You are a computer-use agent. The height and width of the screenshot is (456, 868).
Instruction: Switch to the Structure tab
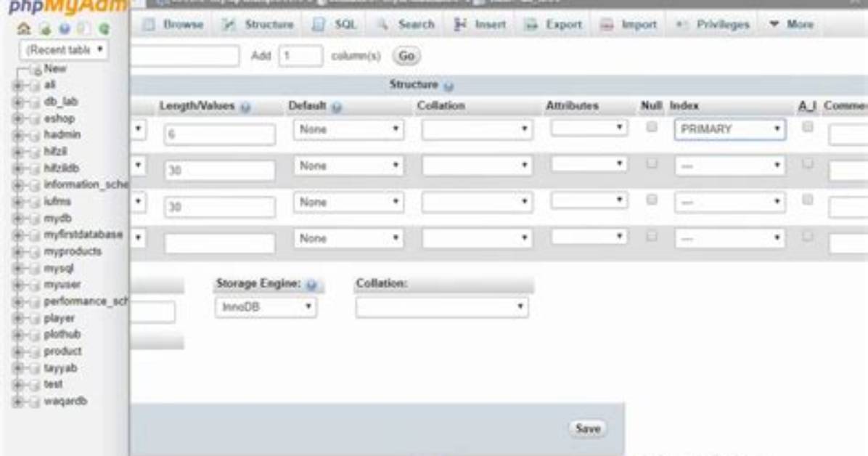(258, 25)
